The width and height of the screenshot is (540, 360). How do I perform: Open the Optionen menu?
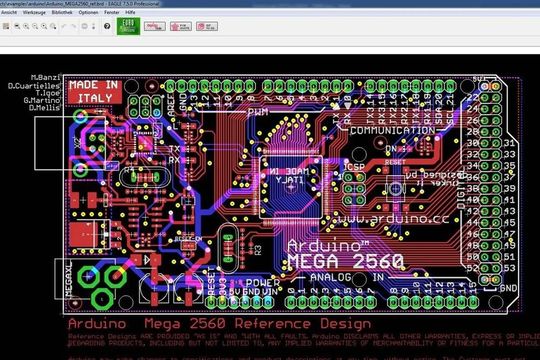88,12
